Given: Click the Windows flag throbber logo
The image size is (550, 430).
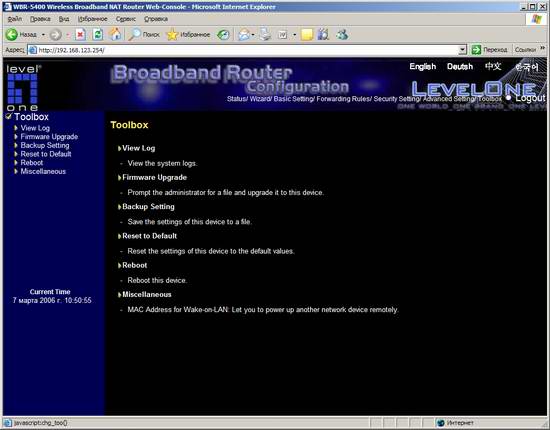Looking at the screenshot, I should coord(537,19).
